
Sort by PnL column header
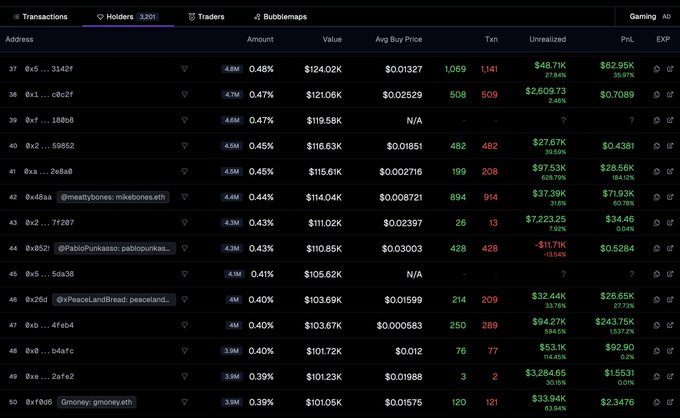[x=627, y=39]
